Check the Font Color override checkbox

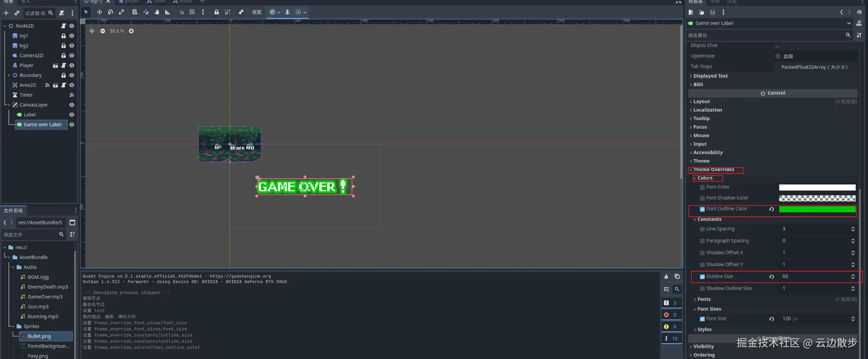tap(702, 187)
